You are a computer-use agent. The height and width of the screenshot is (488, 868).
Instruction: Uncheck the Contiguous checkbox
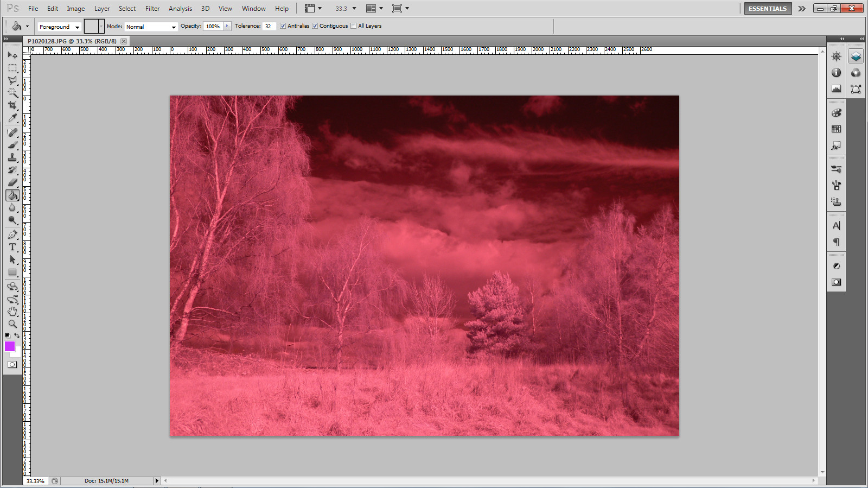(x=315, y=26)
